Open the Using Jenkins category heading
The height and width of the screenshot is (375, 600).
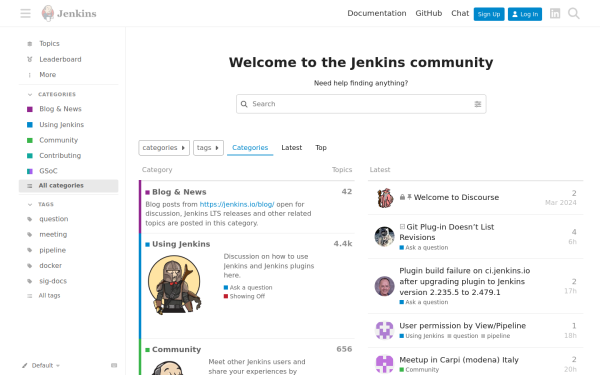(181, 244)
